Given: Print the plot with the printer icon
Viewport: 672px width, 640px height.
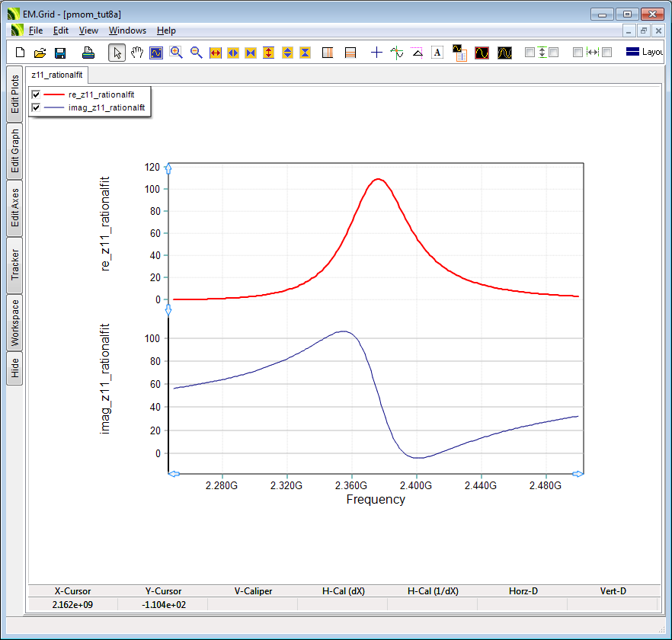Looking at the screenshot, I should pos(88,53).
